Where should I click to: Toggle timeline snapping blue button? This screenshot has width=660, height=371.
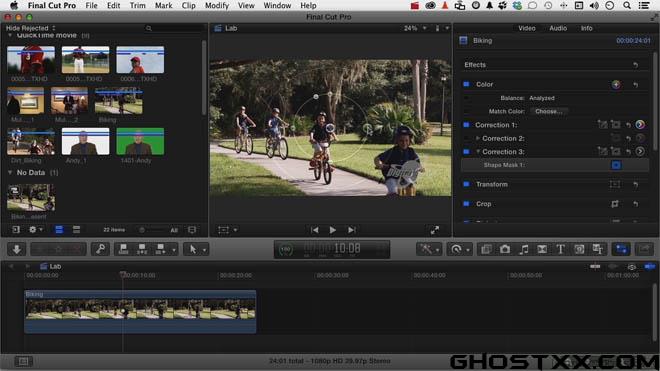(649, 267)
